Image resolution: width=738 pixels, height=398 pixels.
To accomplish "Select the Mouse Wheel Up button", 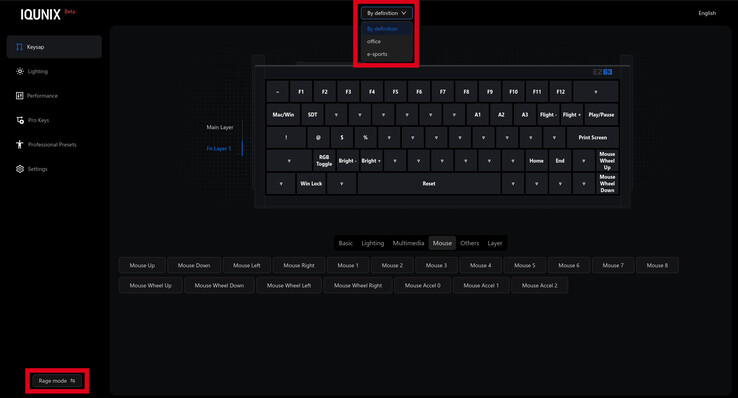I will pos(151,286).
